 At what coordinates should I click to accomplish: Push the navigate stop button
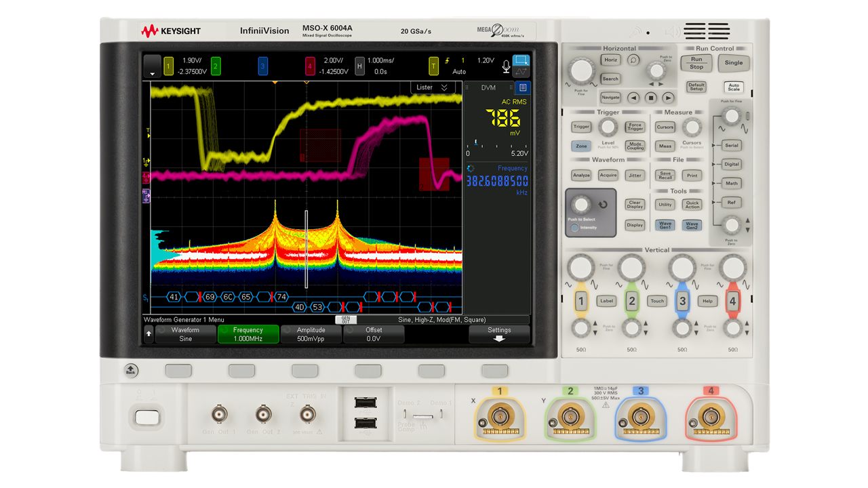(651, 98)
